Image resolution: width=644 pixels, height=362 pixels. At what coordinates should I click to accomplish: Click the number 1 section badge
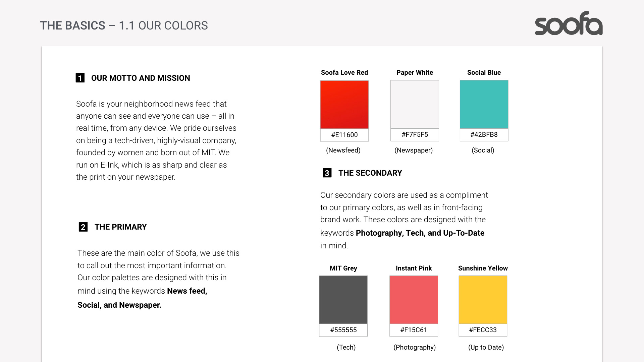point(80,78)
